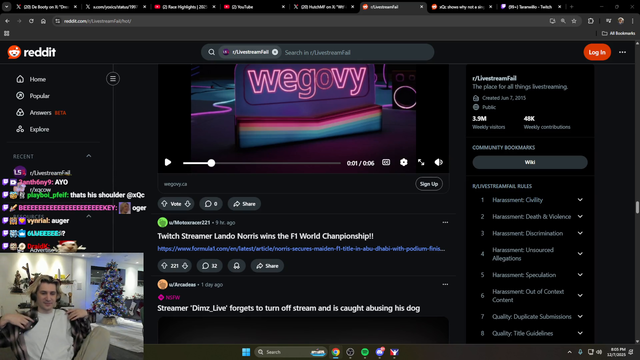Open options menu for the Dimz_Live post
Screen dimensions: 640x360
pos(445,284)
